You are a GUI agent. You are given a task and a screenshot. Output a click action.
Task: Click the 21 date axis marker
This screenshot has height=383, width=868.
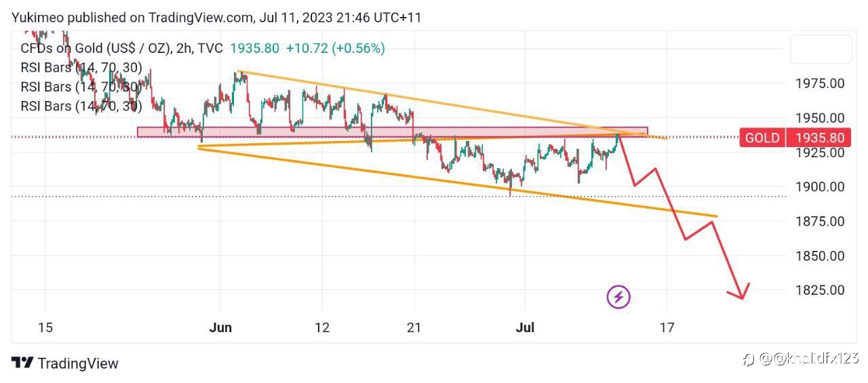[x=414, y=327]
